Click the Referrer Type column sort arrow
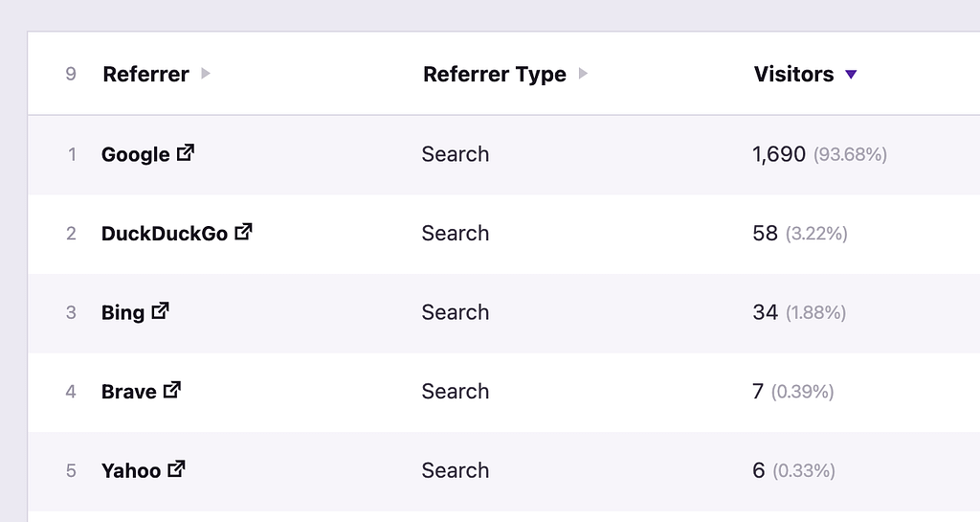980x522 pixels. tap(583, 74)
